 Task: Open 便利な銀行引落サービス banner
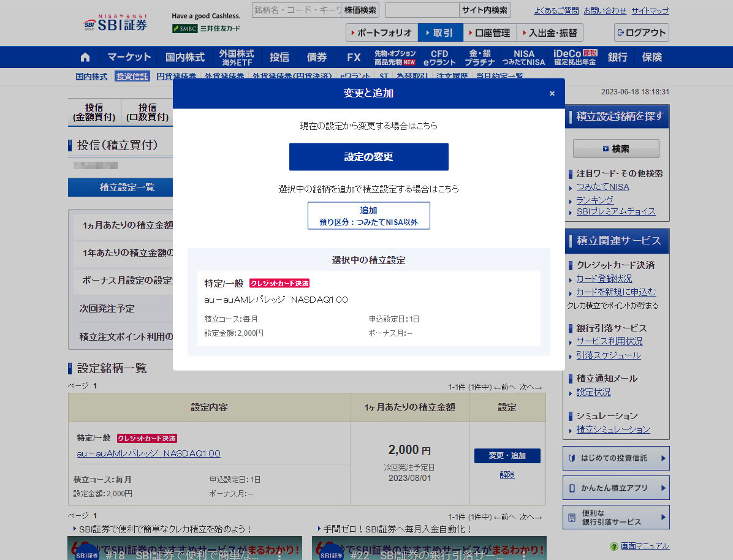(615, 517)
